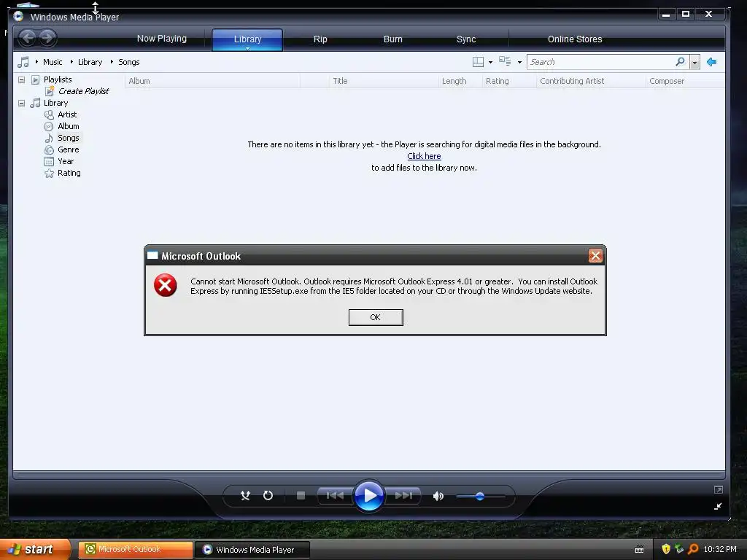The width and height of the screenshot is (747, 560).
Task: Click the Genre icon in Library tree
Action: [49, 149]
